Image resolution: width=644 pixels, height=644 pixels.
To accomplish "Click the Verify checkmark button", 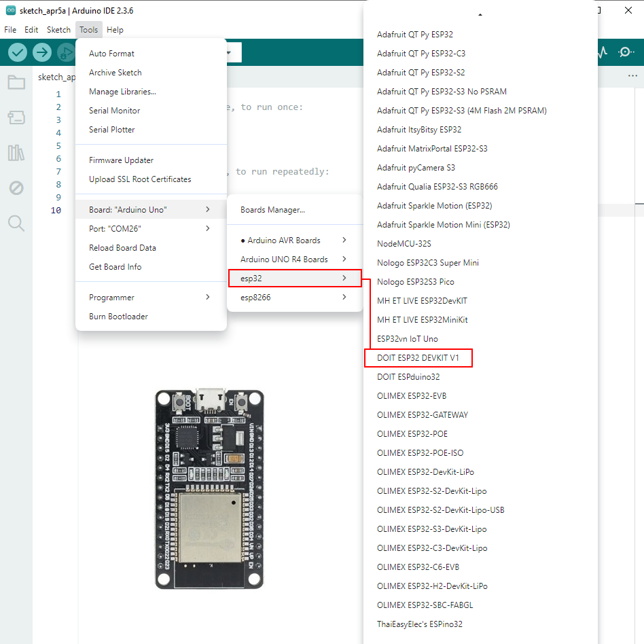I will click(18, 52).
